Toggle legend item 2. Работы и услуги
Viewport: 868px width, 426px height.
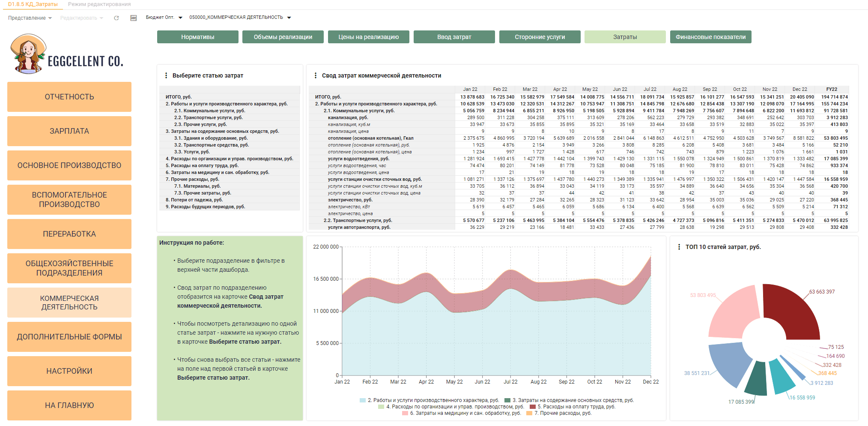coord(430,400)
